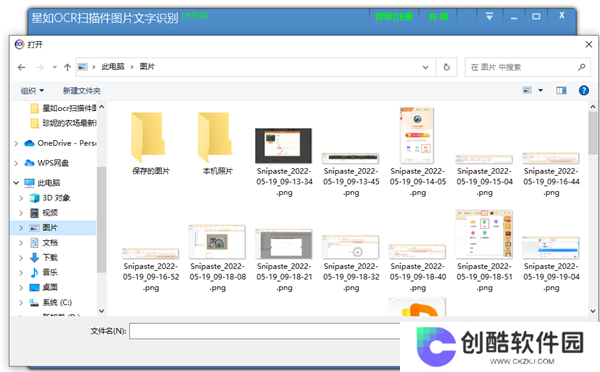Close the 打开 file dialog
Image resolution: width=600 pixels, height=372 pixels.
pos(589,44)
